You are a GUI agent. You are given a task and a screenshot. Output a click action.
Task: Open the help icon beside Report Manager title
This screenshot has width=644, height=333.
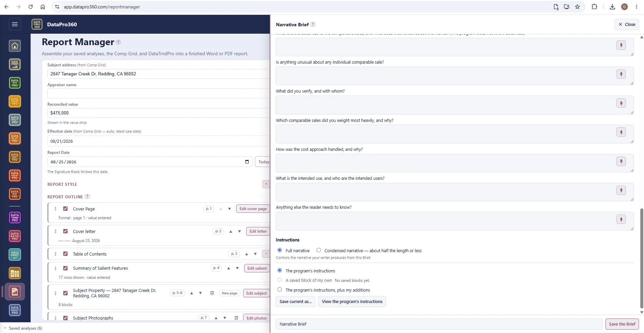pyautogui.click(x=118, y=42)
